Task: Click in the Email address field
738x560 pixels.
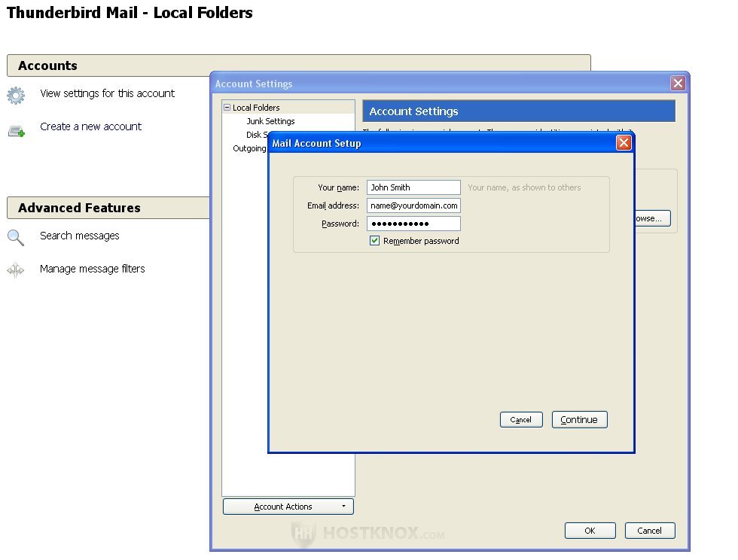Action: pyautogui.click(x=413, y=205)
